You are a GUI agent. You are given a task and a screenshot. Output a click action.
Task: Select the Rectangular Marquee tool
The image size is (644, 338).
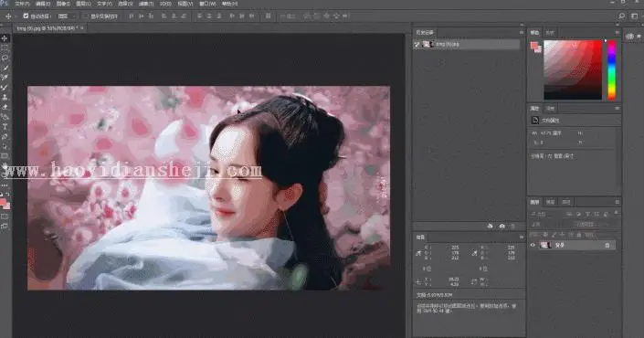click(x=5, y=48)
